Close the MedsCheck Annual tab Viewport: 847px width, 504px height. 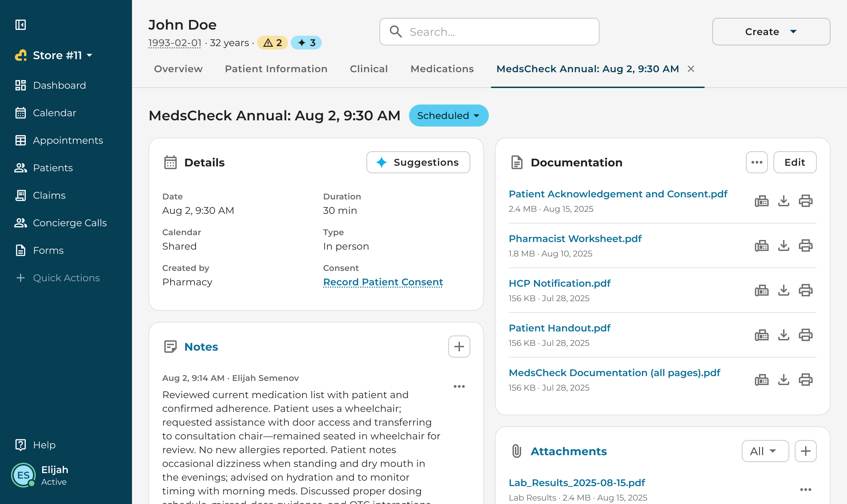coord(691,69)
